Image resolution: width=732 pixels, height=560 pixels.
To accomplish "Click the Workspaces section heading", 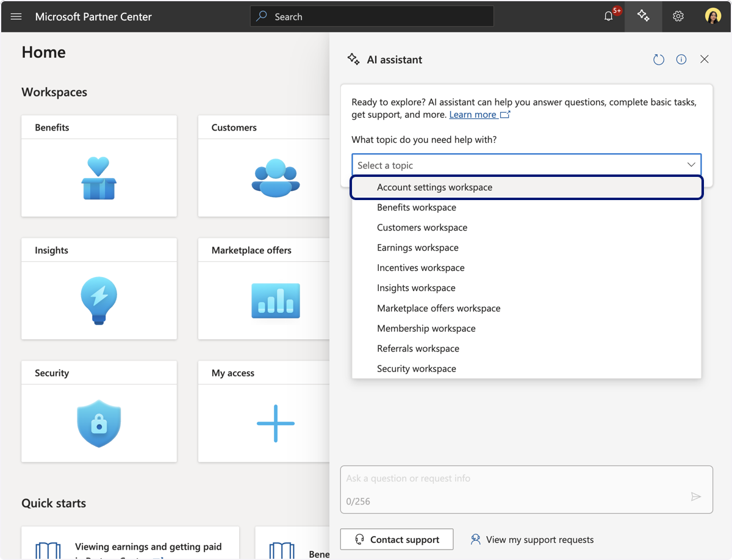I will point(54,92).
